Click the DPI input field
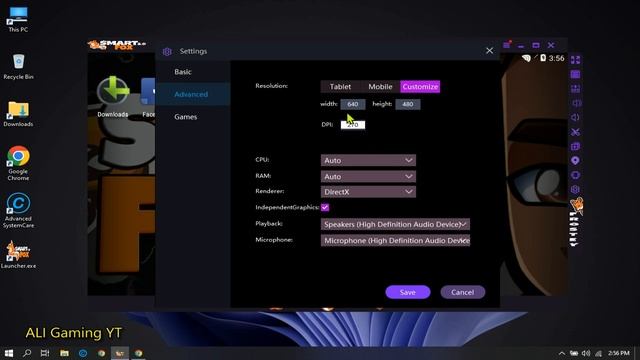The image size is (640, 360). pyautogui.click(x=353, y=124)
